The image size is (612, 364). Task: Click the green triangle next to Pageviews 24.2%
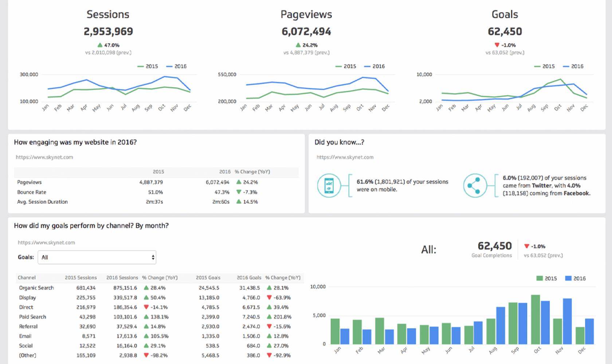point(298,45)
